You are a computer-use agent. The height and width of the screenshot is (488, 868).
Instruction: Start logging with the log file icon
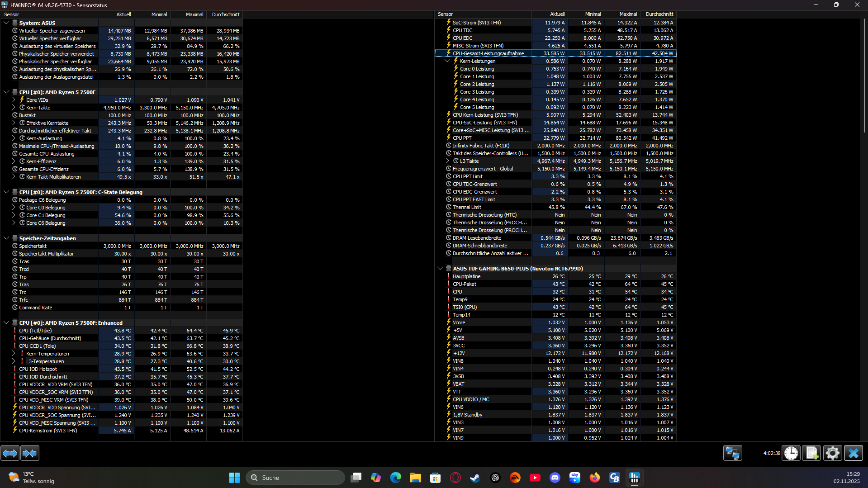[x=811, y=453]
